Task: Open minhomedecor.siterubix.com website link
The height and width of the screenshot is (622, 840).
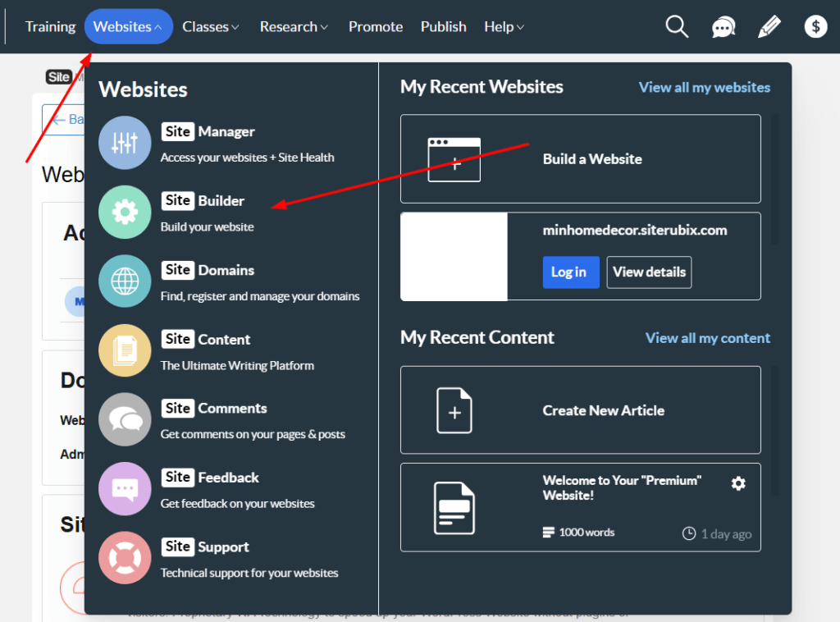Action: coord(635,231)
